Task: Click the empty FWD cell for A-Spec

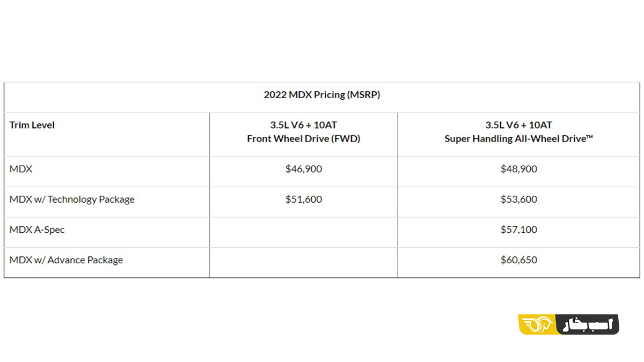Action: pyautogui.click(x=304, y=232)
